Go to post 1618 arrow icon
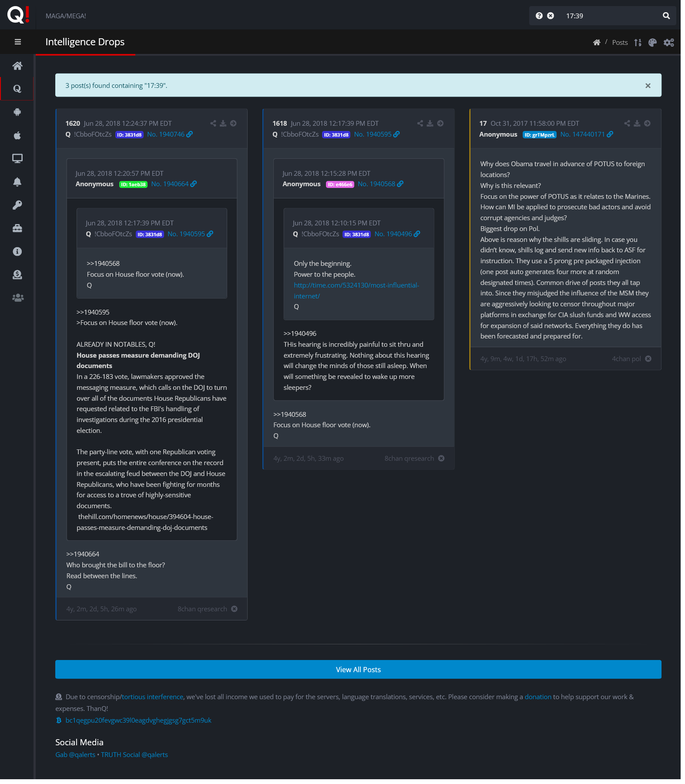The width and height of the screenshot is (685, 784). 440,124
